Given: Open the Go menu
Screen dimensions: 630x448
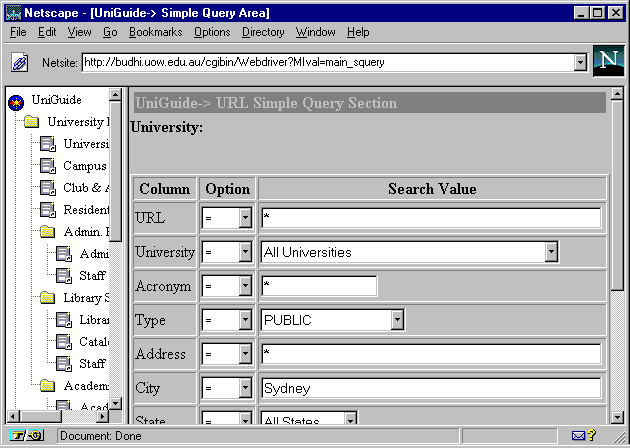Looking at the screenshot, I should pos(110,32).
